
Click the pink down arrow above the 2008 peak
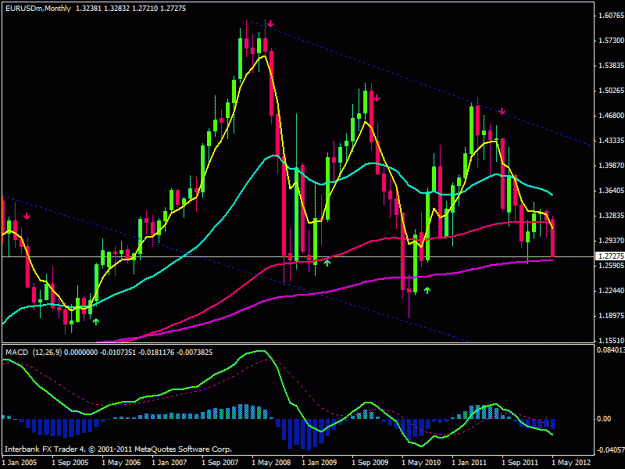click(x=271, y=24)
